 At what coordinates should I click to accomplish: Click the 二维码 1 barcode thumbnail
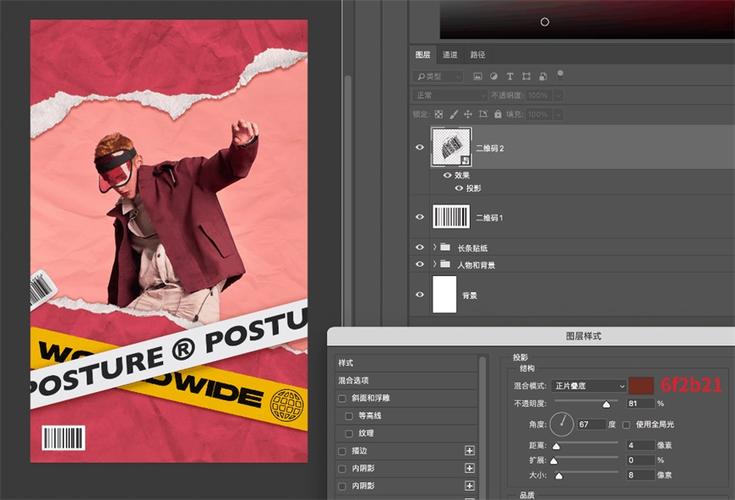tap(451, 217)
